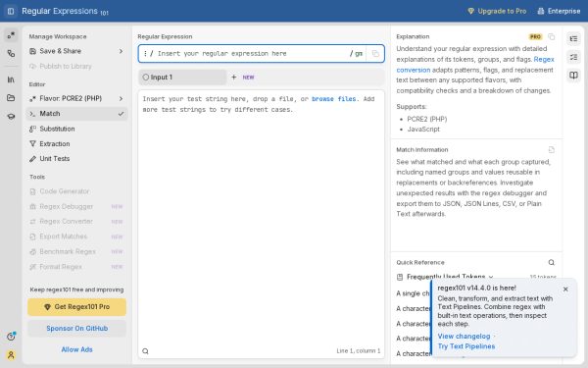Select the Input 1 radio tab
The height and width of the screenshot is (368, 588).
coord(182,78)
